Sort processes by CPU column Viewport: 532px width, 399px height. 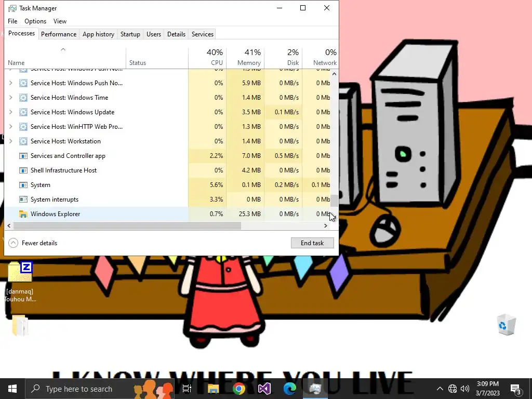coord(207,58)
